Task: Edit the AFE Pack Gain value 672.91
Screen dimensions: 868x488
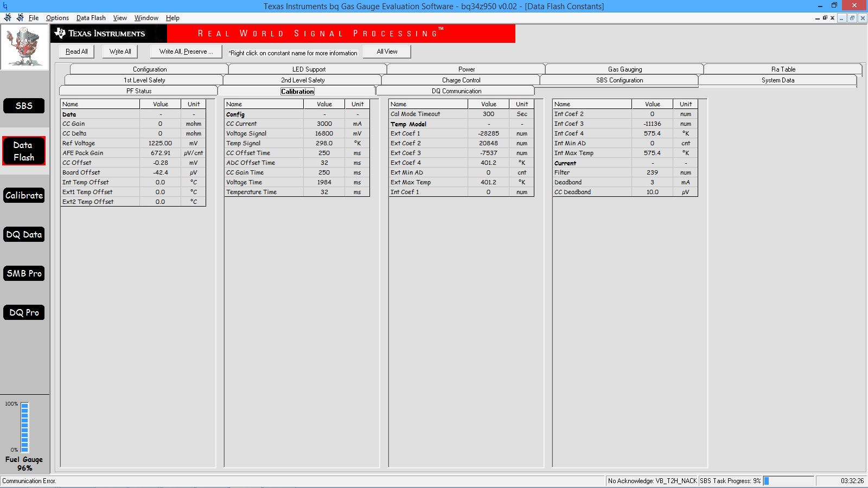Action: [160, 153]
